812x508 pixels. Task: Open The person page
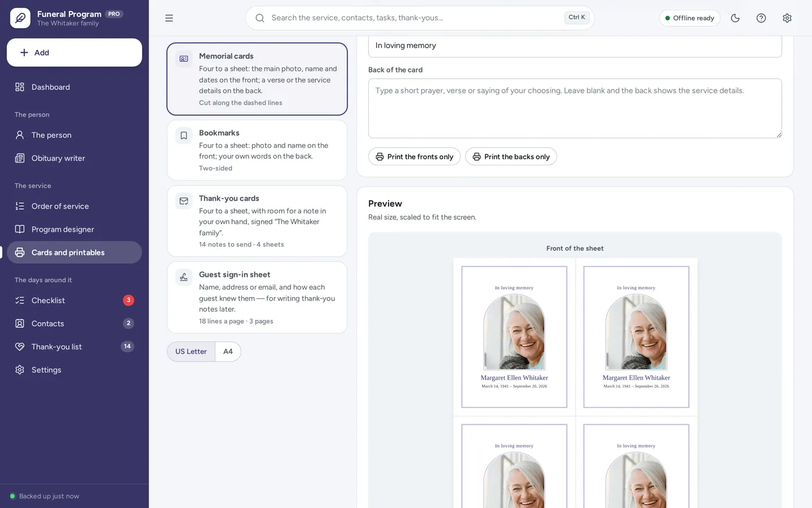coord(74,135)
